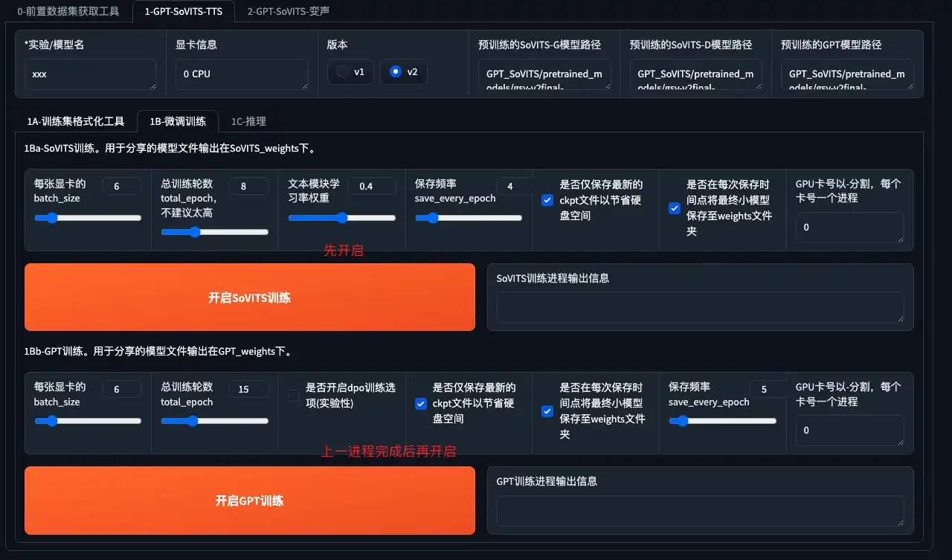Choose version v2 radio option
Image resolution: width=952 pixels, height=560 pixels.
click(404, 72)
